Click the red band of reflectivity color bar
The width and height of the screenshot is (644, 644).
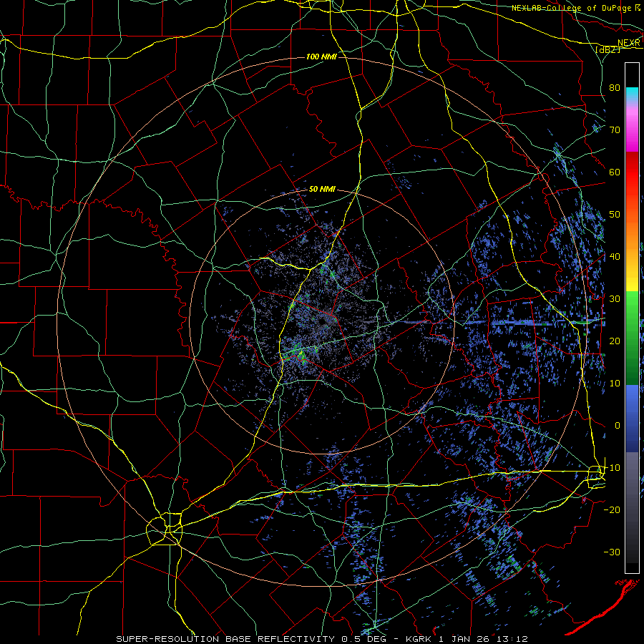(632, 172)
